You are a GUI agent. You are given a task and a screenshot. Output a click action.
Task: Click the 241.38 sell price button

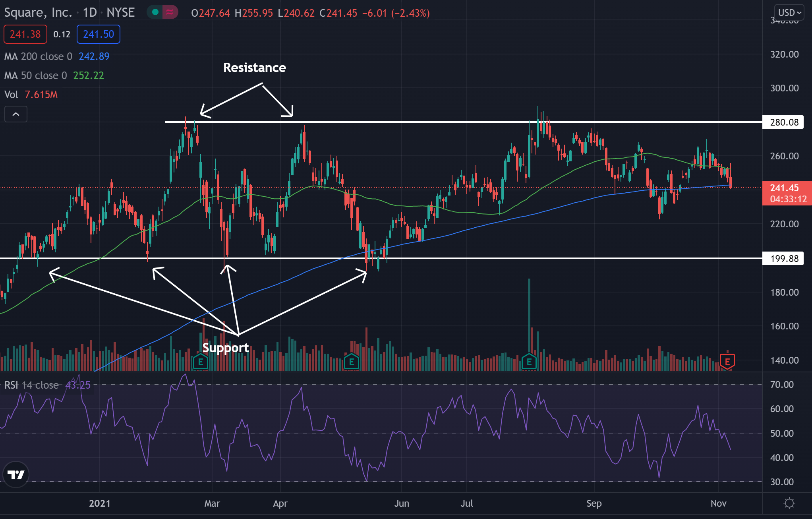pos(25,34)
